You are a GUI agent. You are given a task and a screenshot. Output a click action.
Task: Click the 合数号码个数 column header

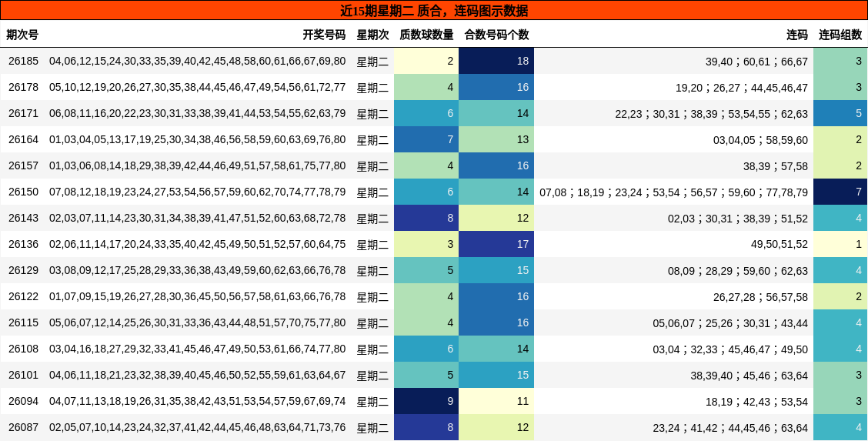pos(496,35)
